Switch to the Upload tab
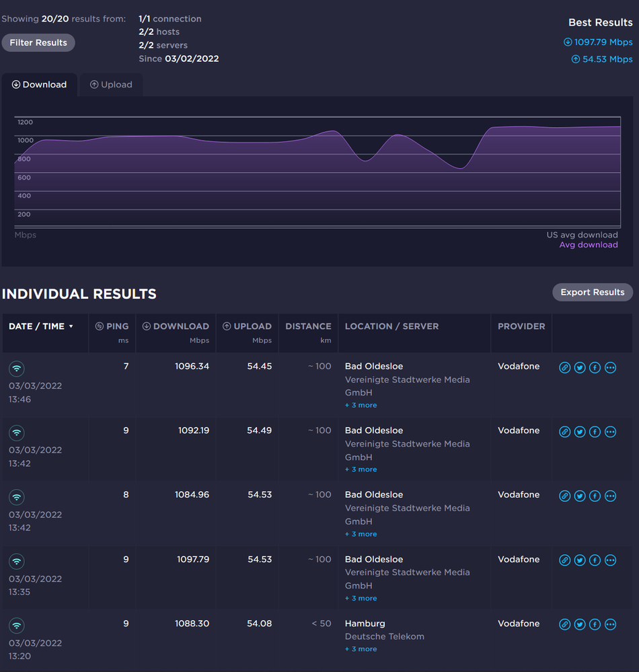Viewport: 639px width, 672px height. tap(111, 85)
